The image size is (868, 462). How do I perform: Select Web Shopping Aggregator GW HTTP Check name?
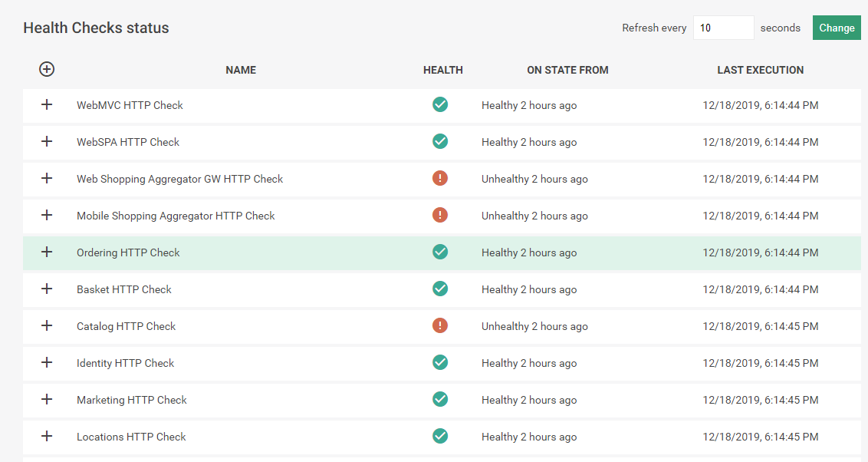tap(180, 179)
